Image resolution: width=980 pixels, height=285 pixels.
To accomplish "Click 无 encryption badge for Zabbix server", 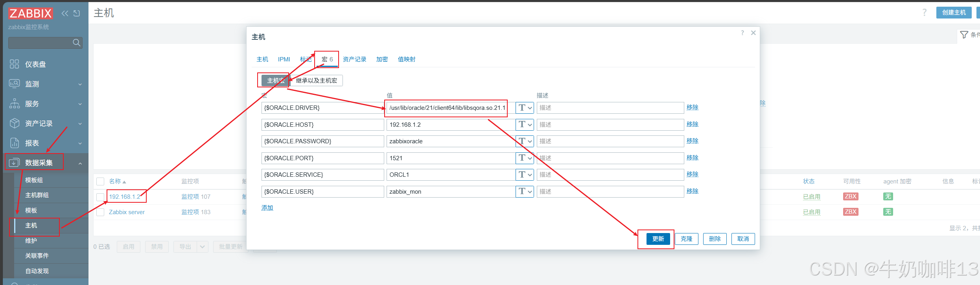I will 888,212.
